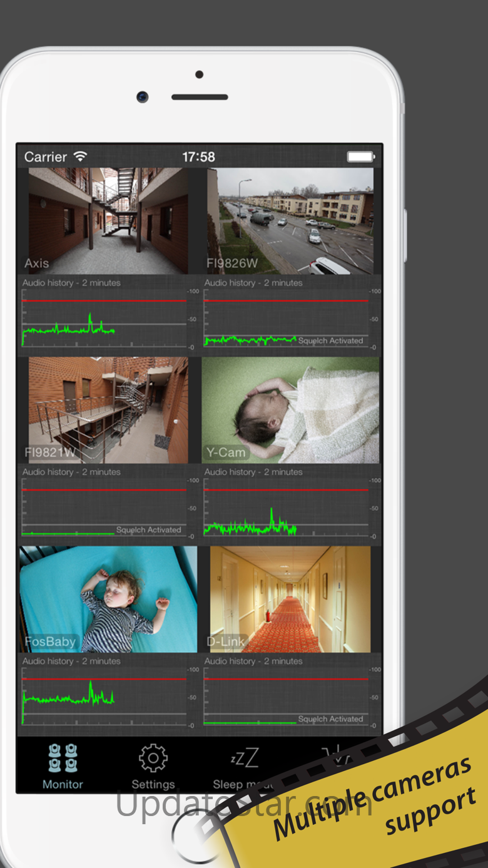Open the FosBaby camera feed
The height and width of the screenshot is (868, 488).
coord(108,600)
